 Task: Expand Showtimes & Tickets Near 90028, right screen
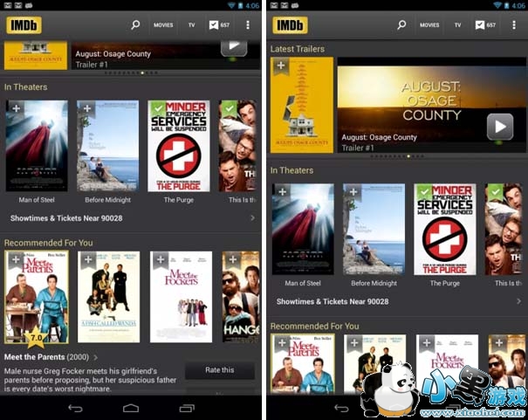point(397,302)
